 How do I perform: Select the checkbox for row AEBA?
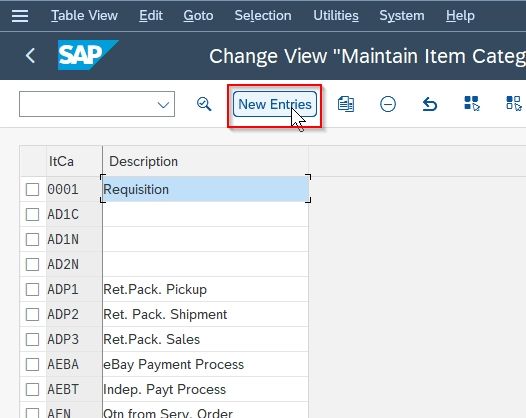(x=32, y=364)
